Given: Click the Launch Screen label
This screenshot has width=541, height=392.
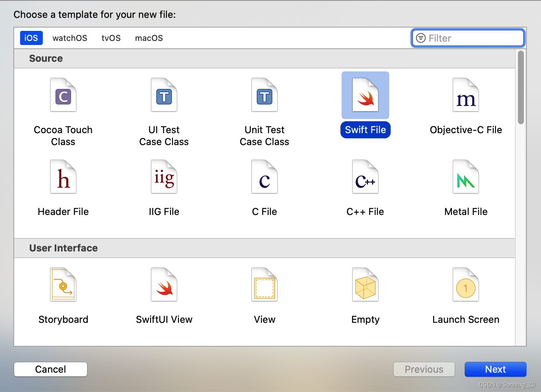Looking at the screenshot, I should [x=466, y=319].
